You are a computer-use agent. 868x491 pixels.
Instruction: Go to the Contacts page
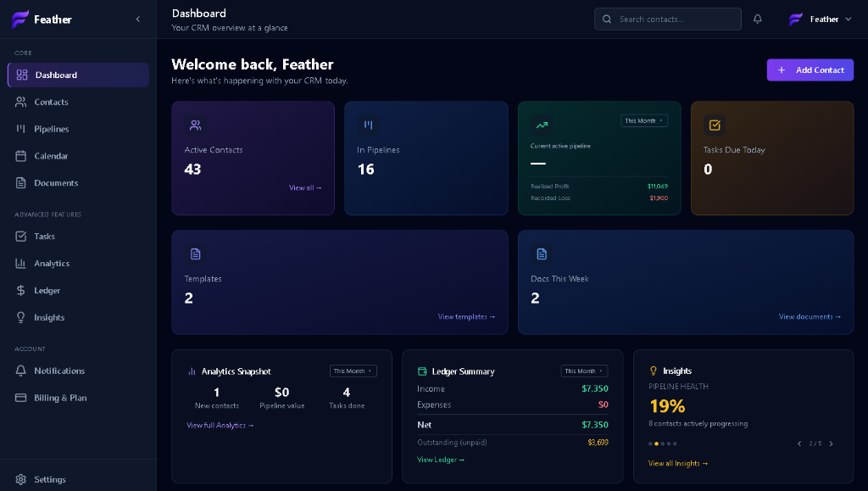(x=78, y=102)
